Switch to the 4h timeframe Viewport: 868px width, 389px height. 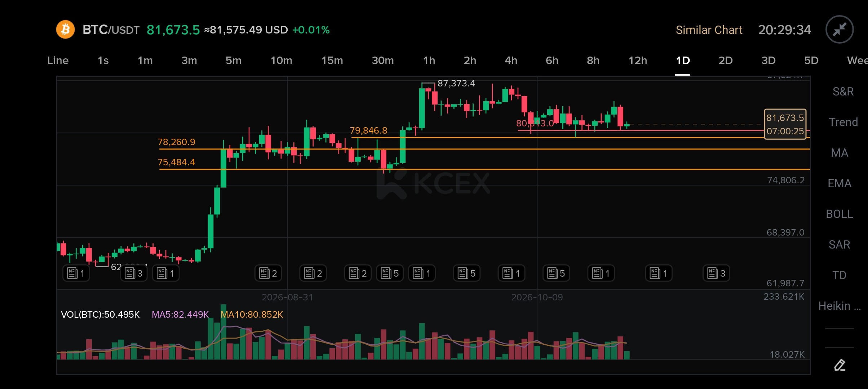tap(511, 61)
